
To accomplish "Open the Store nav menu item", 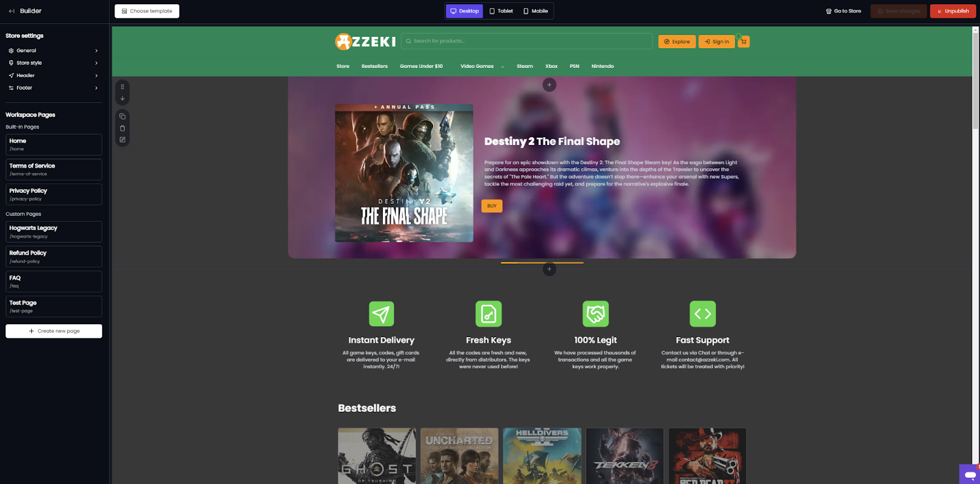I will (343, 66).
